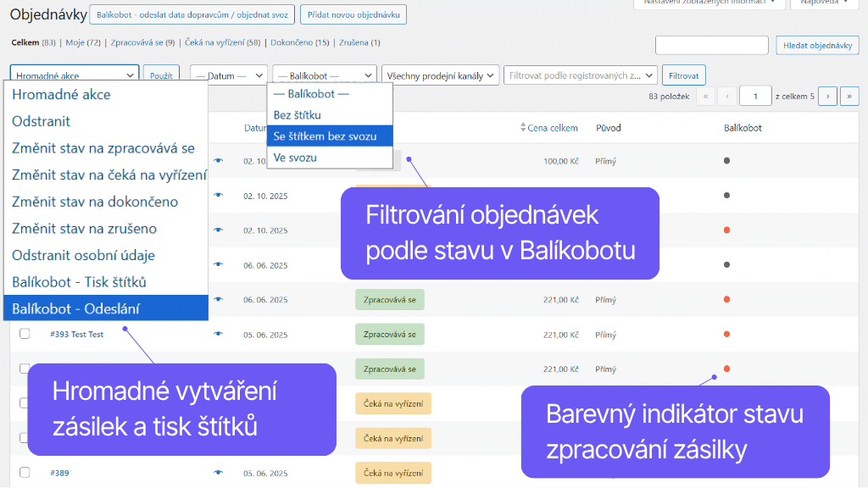
Task: Click the eye preview icon beside order #389
Action: (x=219, y=473)
